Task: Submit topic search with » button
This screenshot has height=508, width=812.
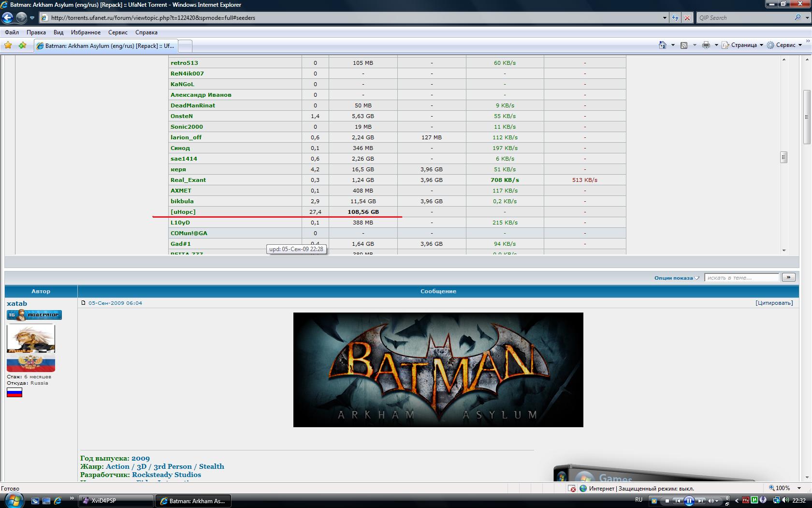Action: pos(788,277)
